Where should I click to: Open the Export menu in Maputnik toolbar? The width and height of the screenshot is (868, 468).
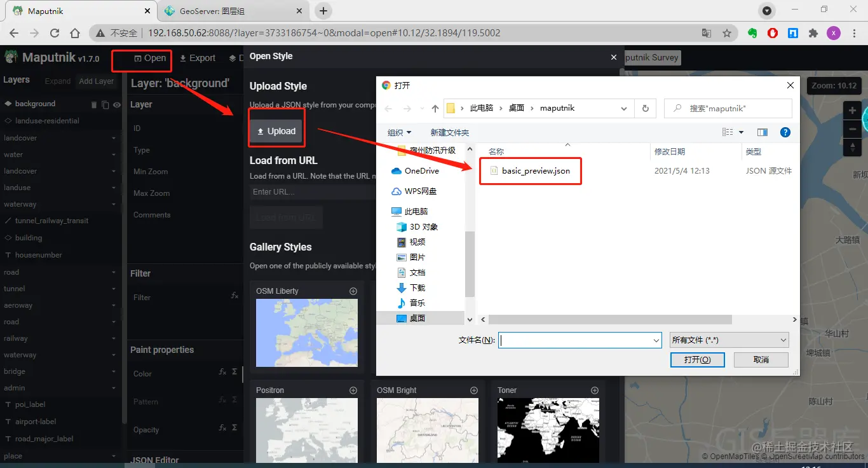click(x=198, y=58)
